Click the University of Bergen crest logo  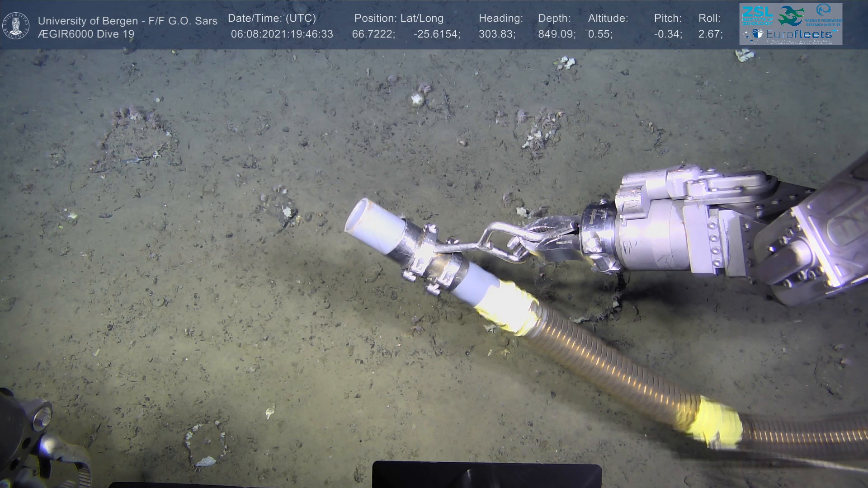(16, 26)
